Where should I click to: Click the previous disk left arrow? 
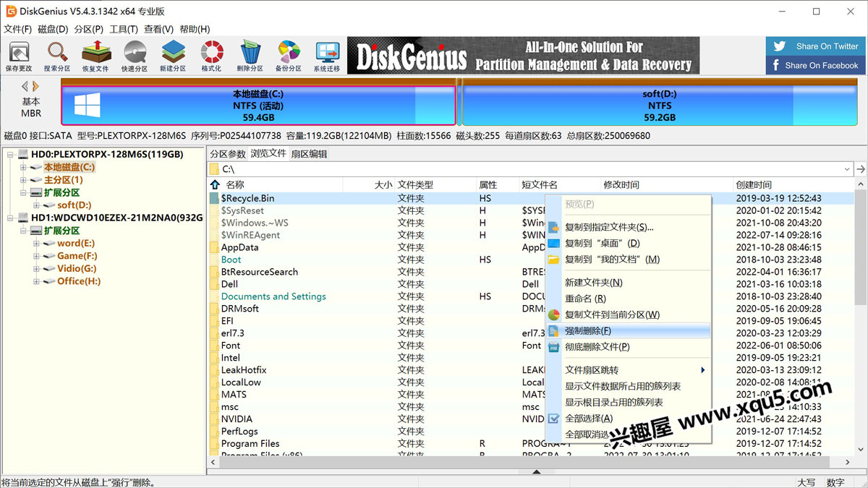[x=25, y=87]
